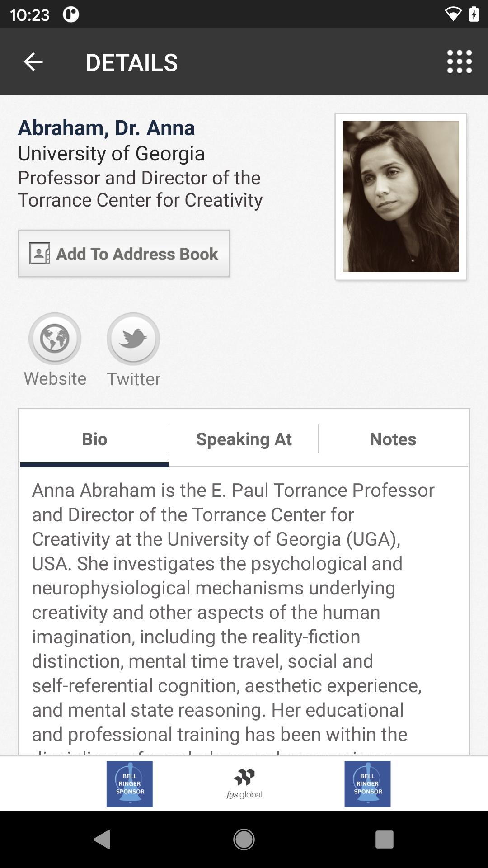Tap the Website label text
The image size is (488, 868).
pyautogui.click(x=55, y=379)
